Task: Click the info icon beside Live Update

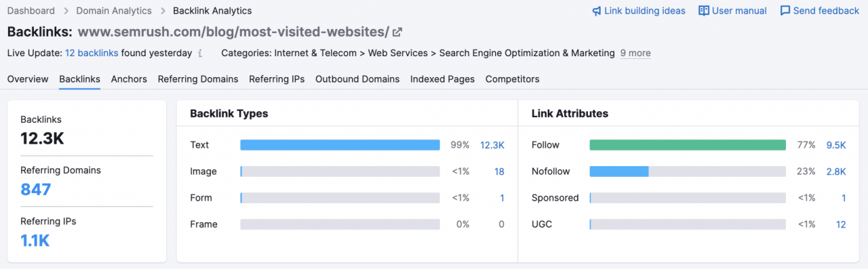Action: click(x=199, y=53)
